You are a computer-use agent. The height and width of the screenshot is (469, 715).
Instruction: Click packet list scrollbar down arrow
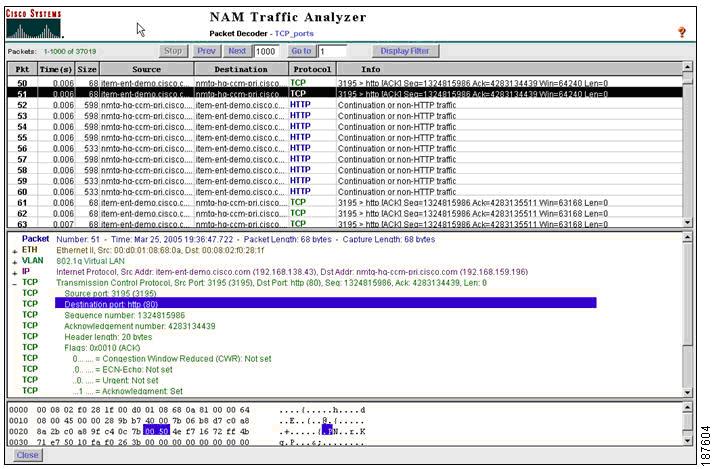[687, 222]
